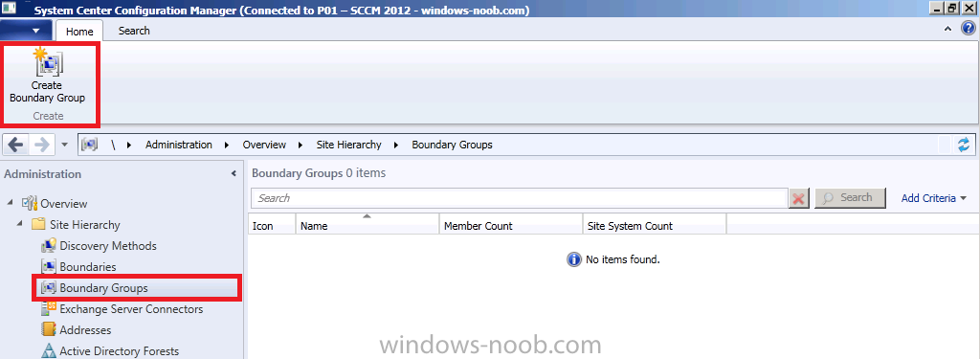Go back using the left arrow

click(15, 146)
